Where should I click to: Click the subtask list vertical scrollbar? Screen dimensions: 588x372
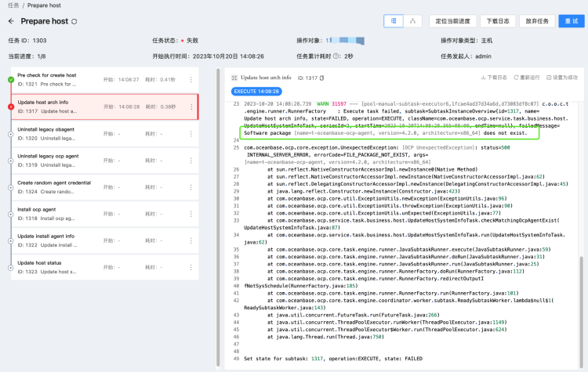click(x=218, y=217)
